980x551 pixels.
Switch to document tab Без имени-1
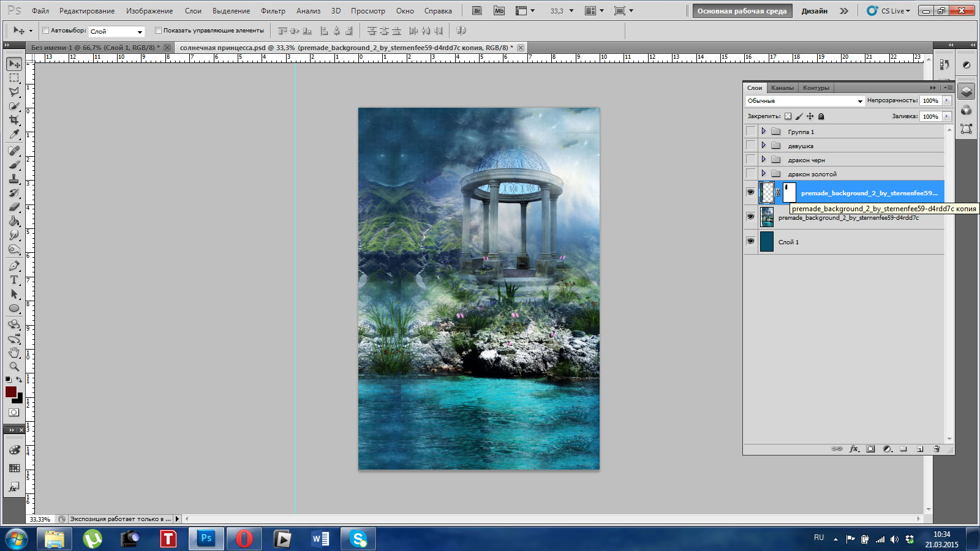point(95,47)
